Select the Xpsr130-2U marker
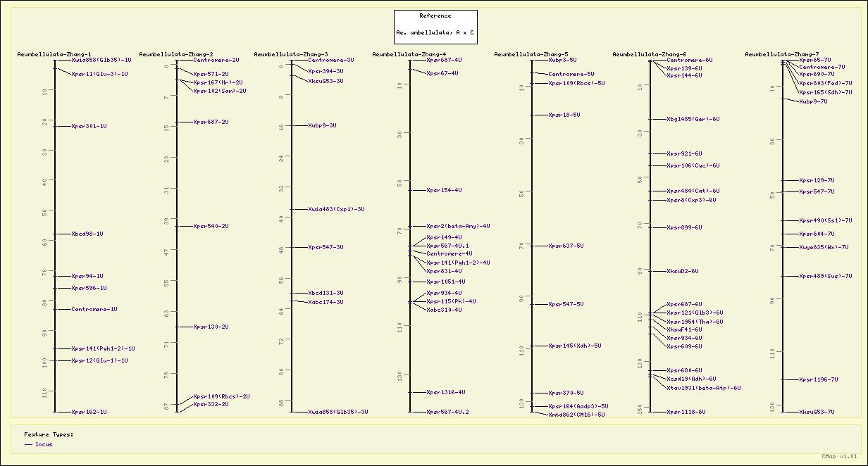868x466 pixels. click(x=211, y=327)
